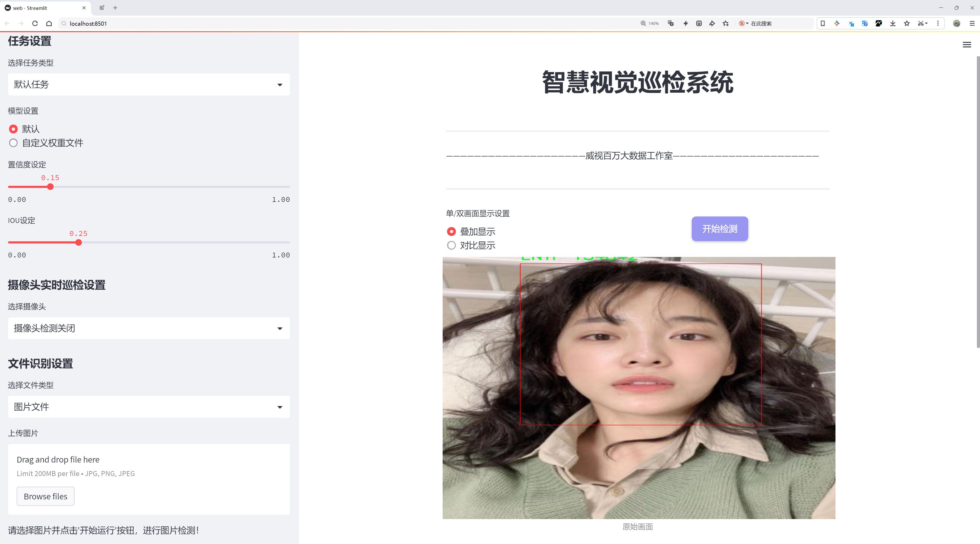Click the add-bookmark star icon in address bar
Image resolution: width=980 pixels, height=544 pixels.
point(726,24)
